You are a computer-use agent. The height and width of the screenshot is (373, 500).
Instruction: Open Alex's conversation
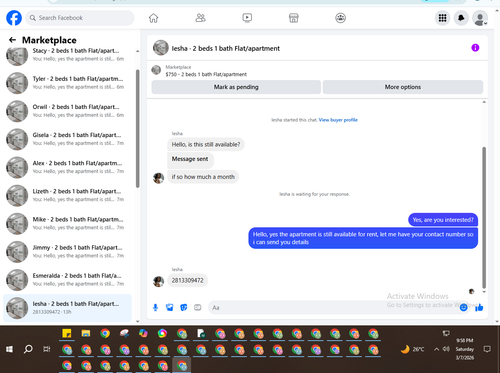tap(67, 167)
